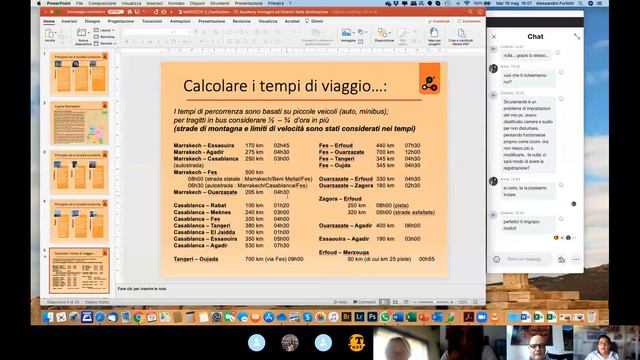Click the zoom slider in status bar
Image resolution: width=640 pixels, height=360 pixels.
pos(433,302)
